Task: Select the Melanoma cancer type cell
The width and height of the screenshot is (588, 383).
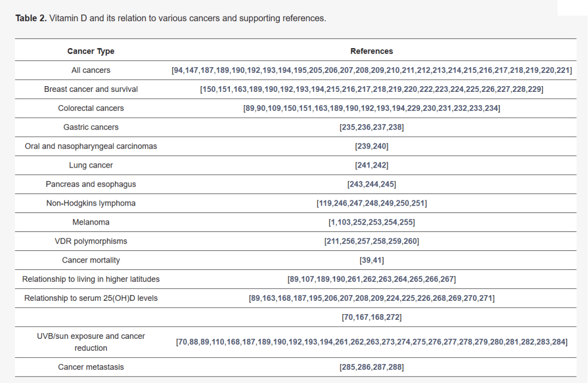Action: pos(91,222)
